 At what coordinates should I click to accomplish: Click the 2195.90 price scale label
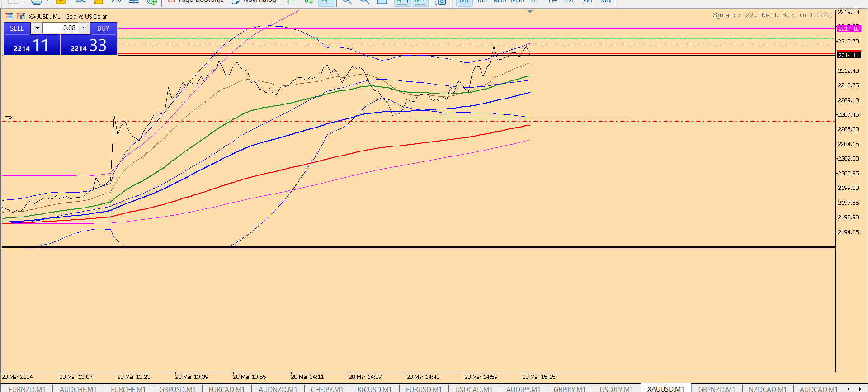coord(848,217)
